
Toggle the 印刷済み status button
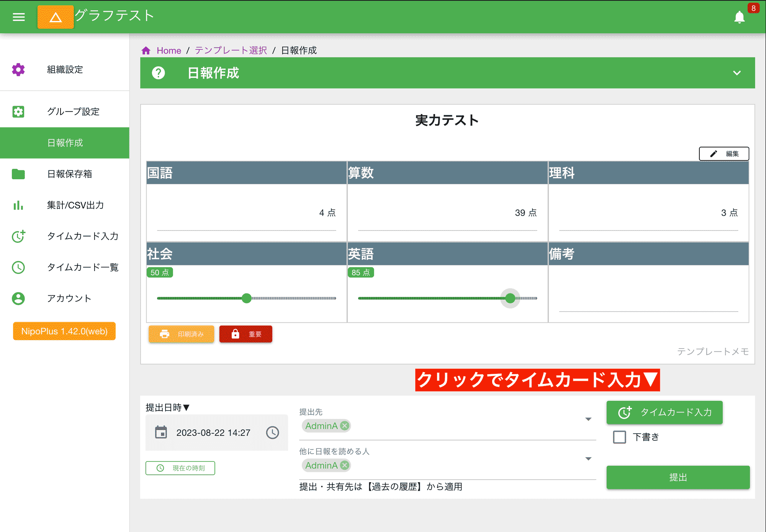pyautogui.click(x=181, y=334)
